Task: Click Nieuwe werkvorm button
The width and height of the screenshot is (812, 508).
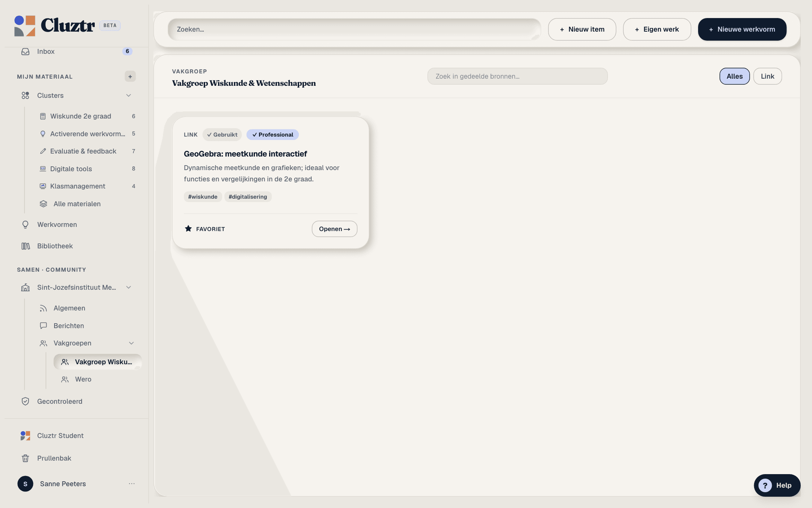Action: coord(742,29)
